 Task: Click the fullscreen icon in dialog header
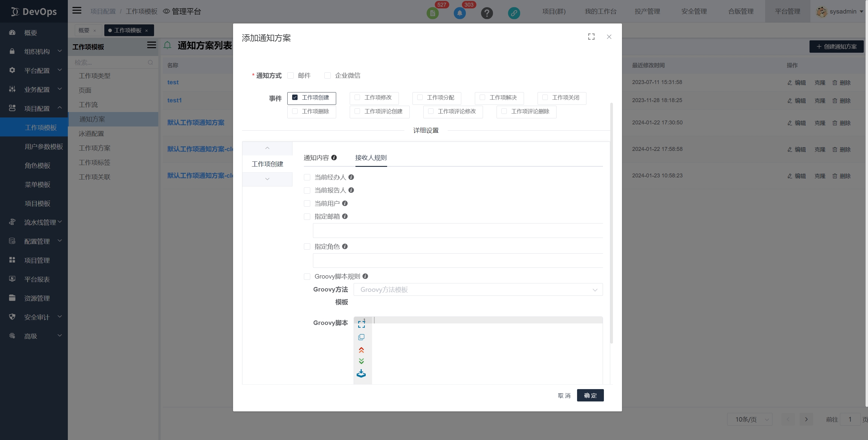591,37
